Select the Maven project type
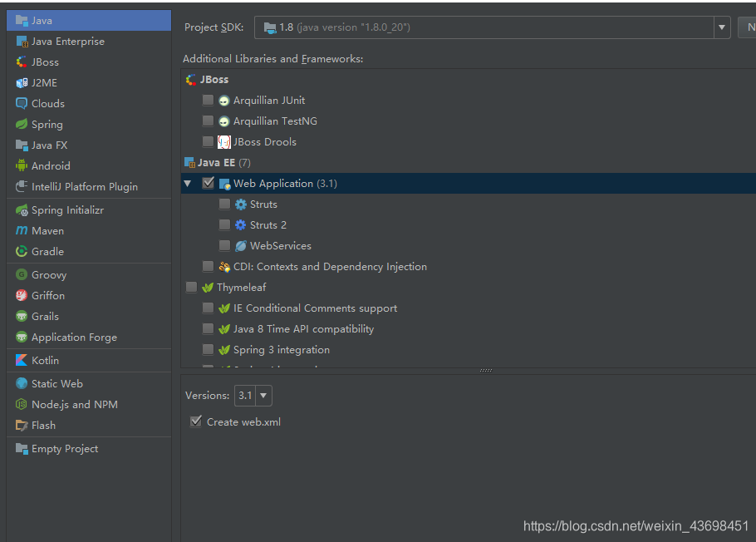 pos(89,231)
